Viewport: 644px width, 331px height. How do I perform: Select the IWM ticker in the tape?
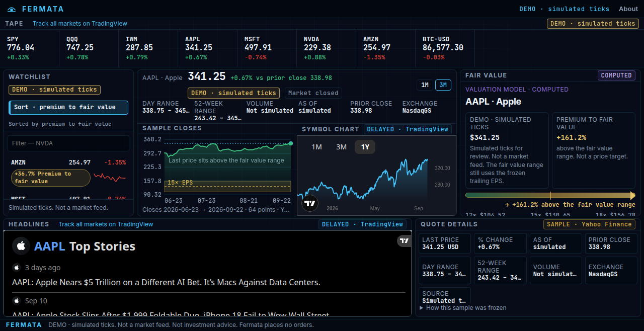(x=149, y=48)
